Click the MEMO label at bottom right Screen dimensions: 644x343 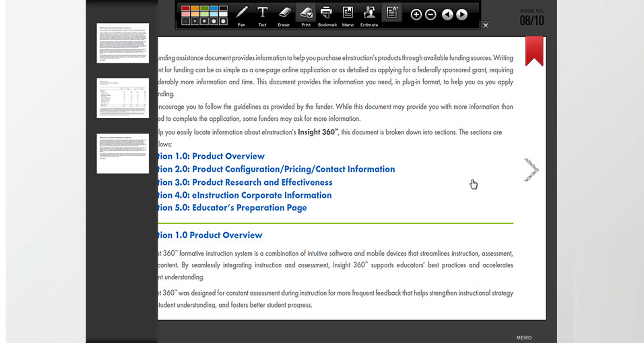[x=524, y=338]
